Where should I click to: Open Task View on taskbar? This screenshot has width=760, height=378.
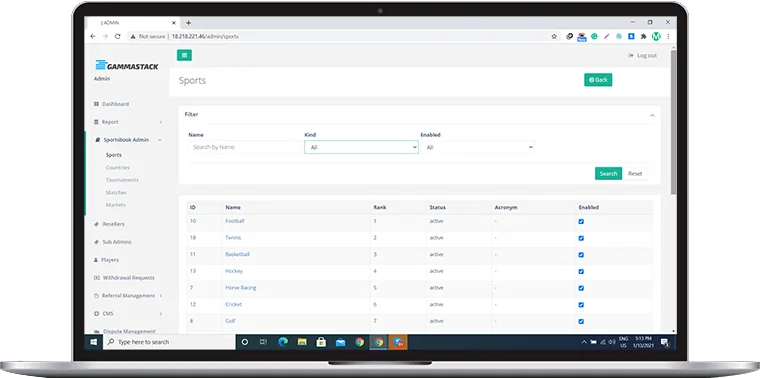coord(263,342)
